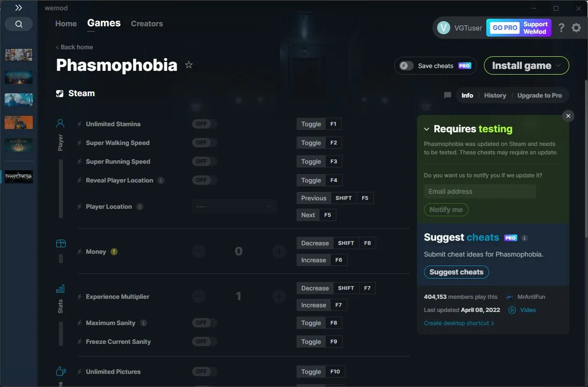The width and height of the screenshot is (588, 387).
Task: Select the pointing hand category icon
Action: [x=61, y=372]
